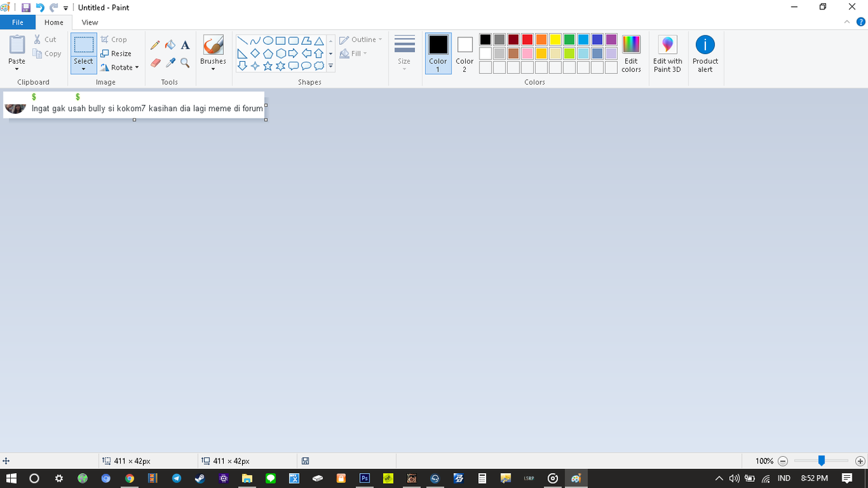The height and width of the screenshot is (488, 868).
Task: Click the Save icon in title bar
Action: 26,7
